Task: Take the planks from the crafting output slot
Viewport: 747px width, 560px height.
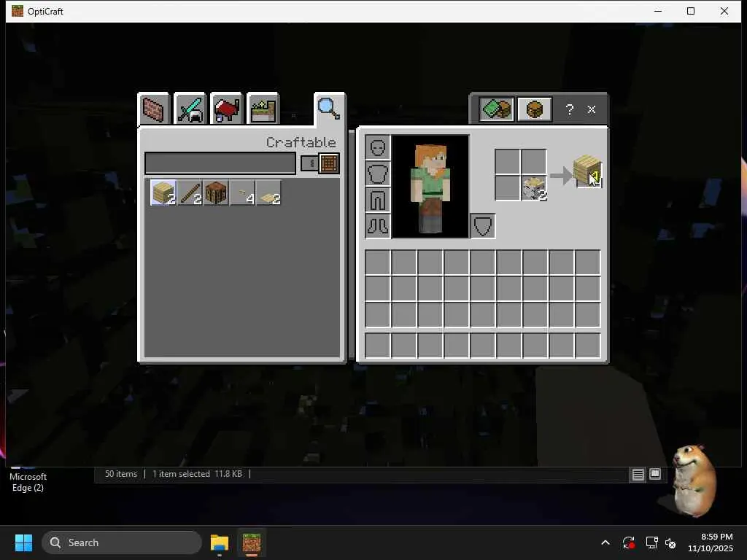Action: coord(587,171)
